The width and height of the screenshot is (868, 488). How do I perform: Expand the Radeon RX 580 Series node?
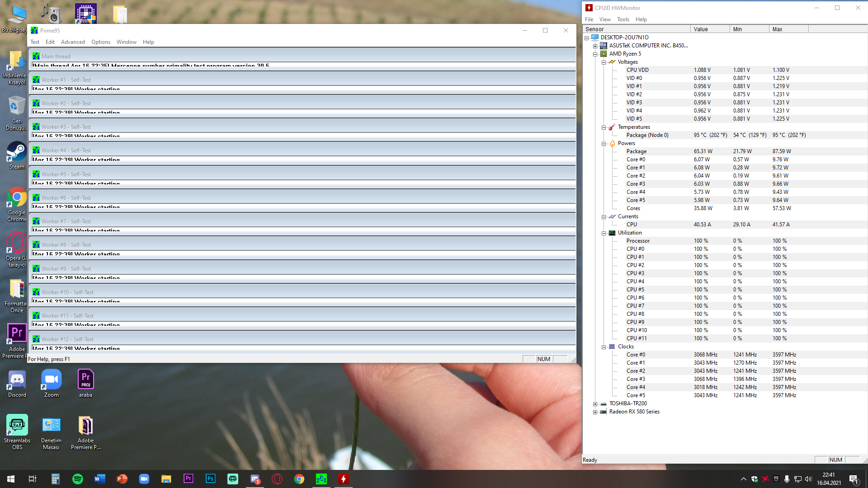(595, 412)
